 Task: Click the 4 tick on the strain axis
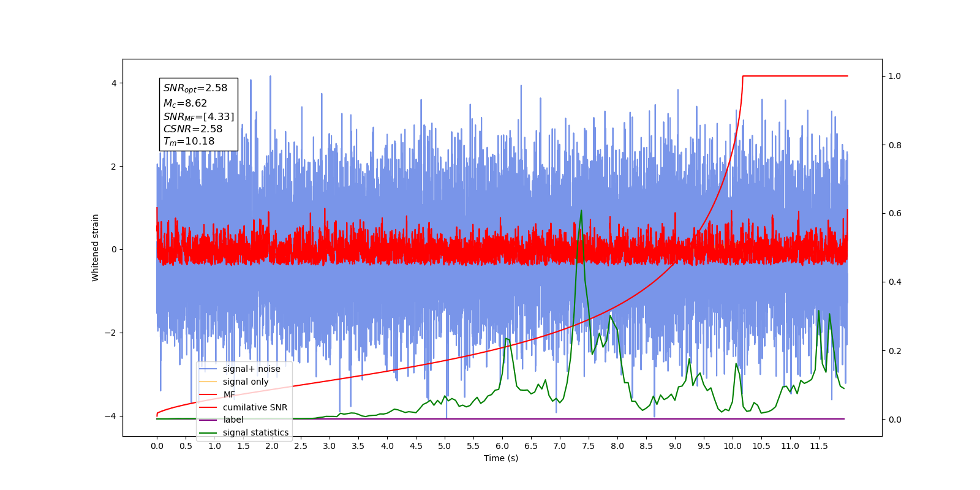pos(114,83)
